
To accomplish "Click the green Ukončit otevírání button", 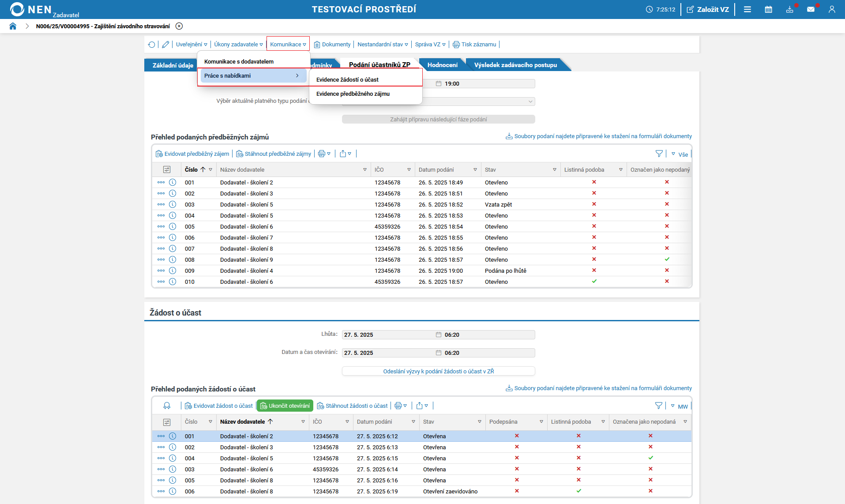I will (285, 406).
